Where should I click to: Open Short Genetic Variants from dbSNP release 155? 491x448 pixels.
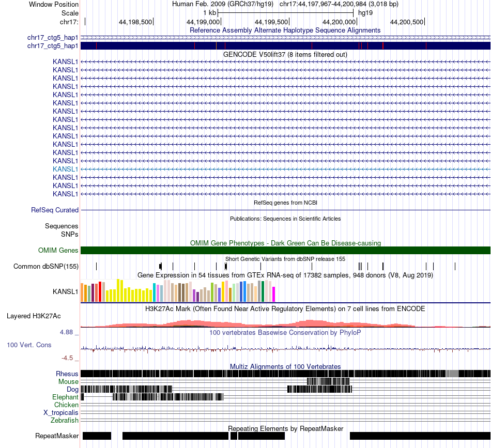tap(285, 259)
